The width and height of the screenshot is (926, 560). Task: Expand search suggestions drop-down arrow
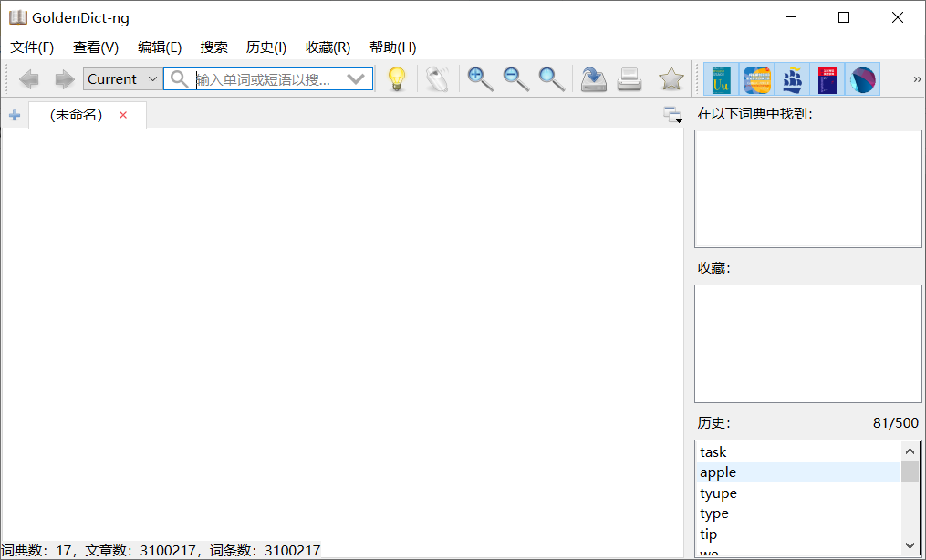[x=356, y=79]
